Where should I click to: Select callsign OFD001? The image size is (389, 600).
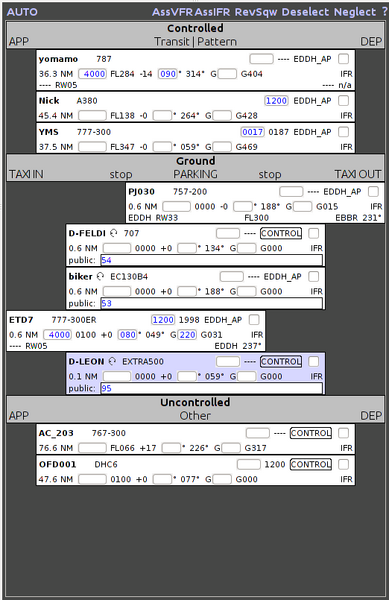tap(57, 464)
